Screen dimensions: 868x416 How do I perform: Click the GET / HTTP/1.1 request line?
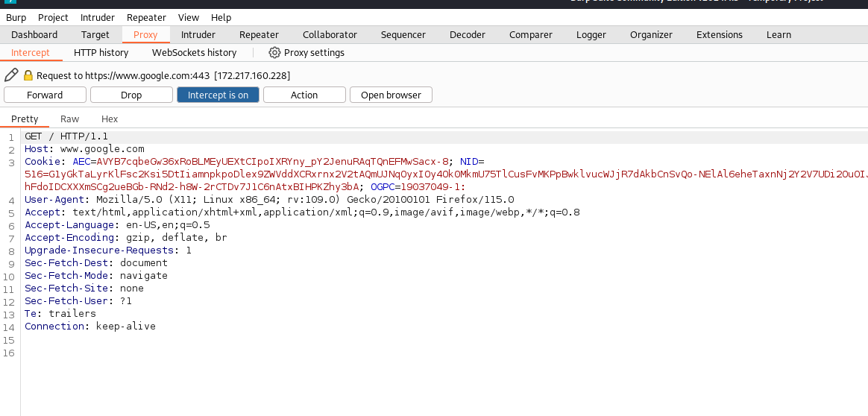[x=66, y=136]
